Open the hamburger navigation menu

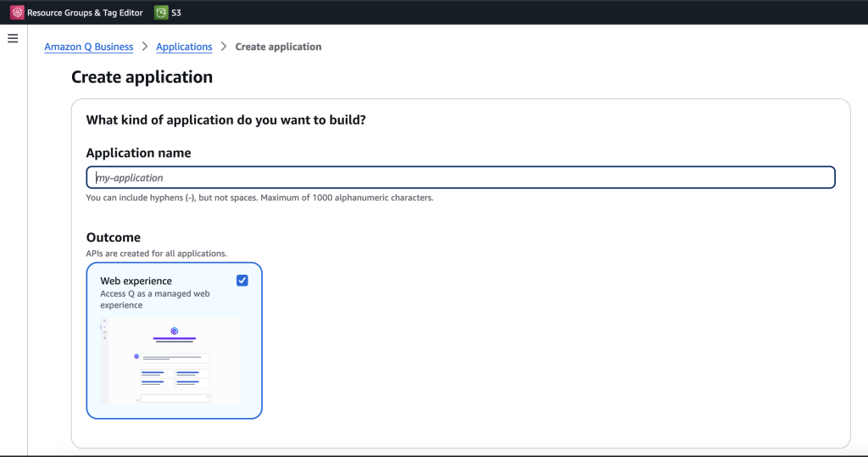(x=13, y=38)
